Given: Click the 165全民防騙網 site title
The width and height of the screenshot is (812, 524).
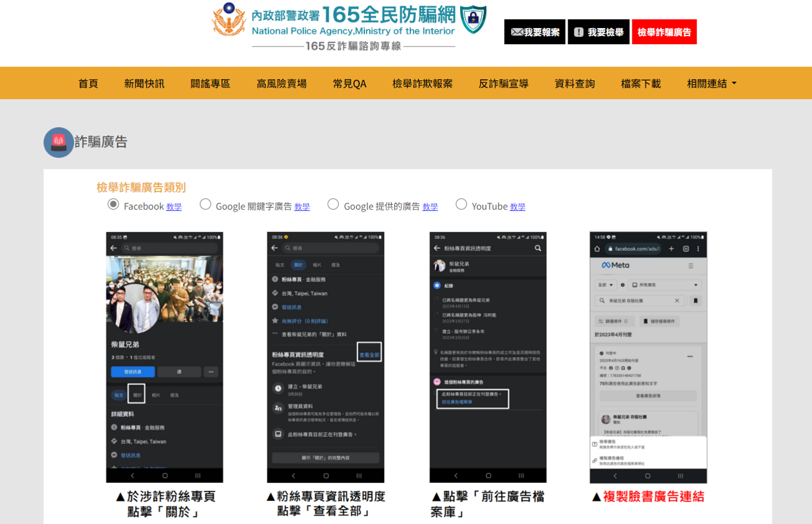Looking at the screenshot, I should point(389,15).
